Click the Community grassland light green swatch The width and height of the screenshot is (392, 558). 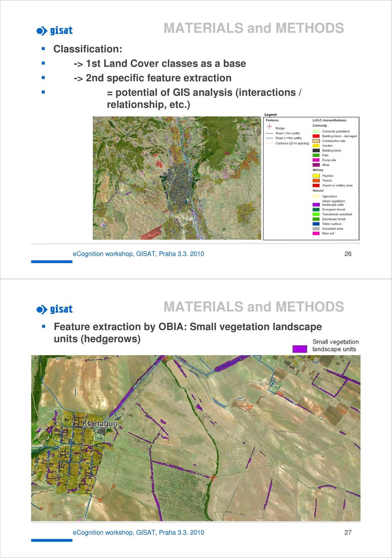click(316, 131)
